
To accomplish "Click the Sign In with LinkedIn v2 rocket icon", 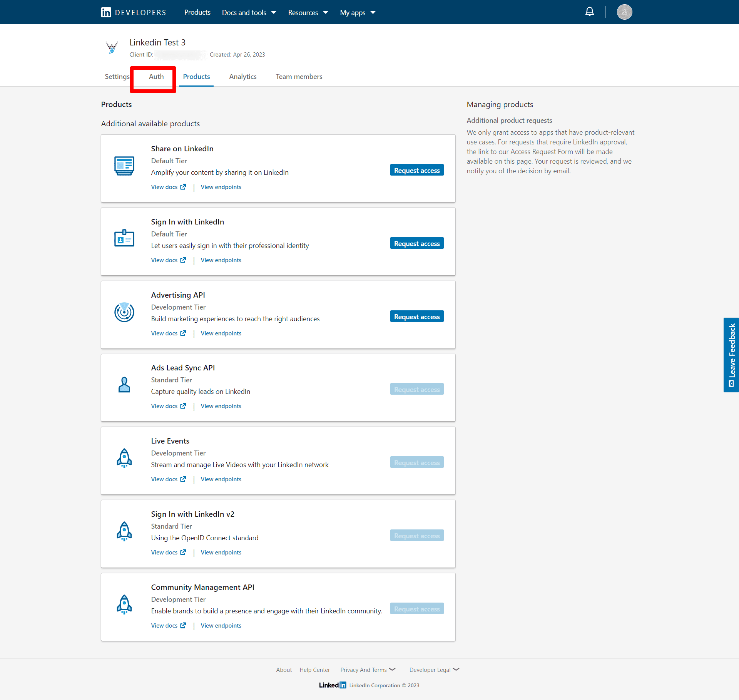I will pos(124,531).
